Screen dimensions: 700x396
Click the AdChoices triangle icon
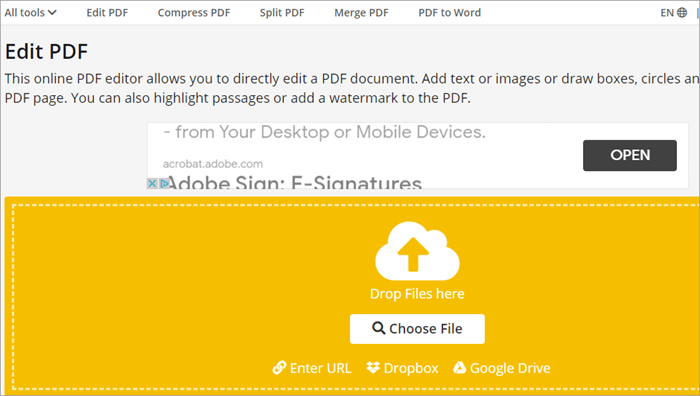(x=164, y=183)
